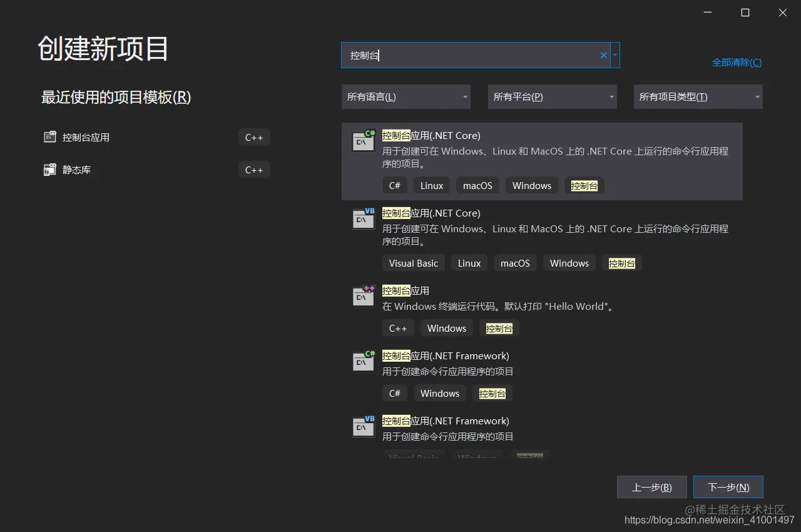Open the 所有平台(P) dropdown

pos(552,96)
